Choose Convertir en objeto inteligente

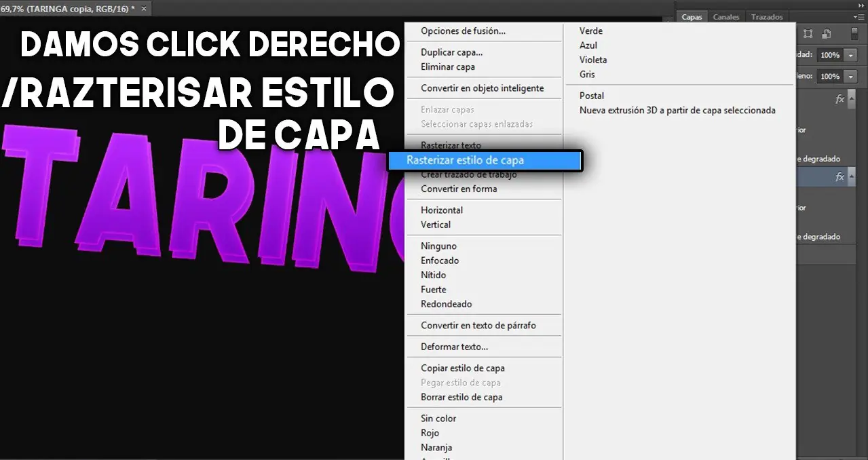(484, 88)
